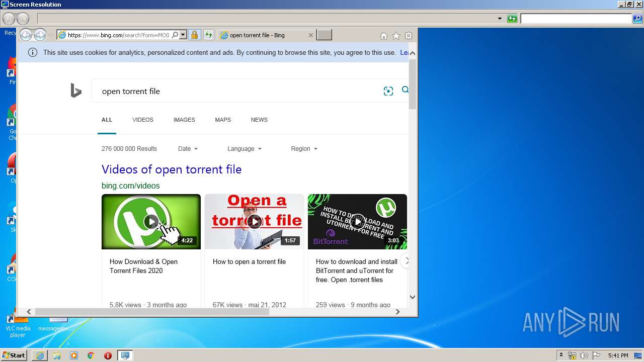Open 'How to open a torrent file' title
The width and height of the screenshot is (644, 362).
pyautogui.click(x=249, y=261)
